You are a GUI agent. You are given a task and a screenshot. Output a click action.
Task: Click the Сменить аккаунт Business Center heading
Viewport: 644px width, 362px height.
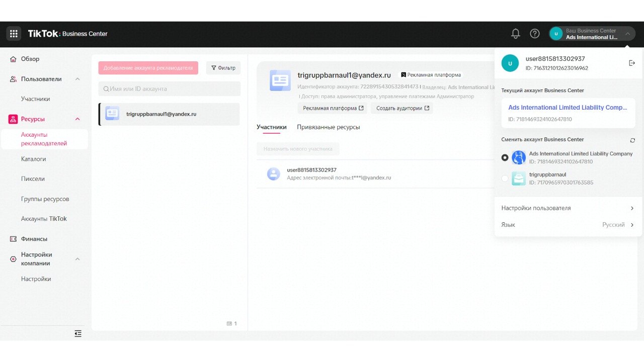coord(543,140)
